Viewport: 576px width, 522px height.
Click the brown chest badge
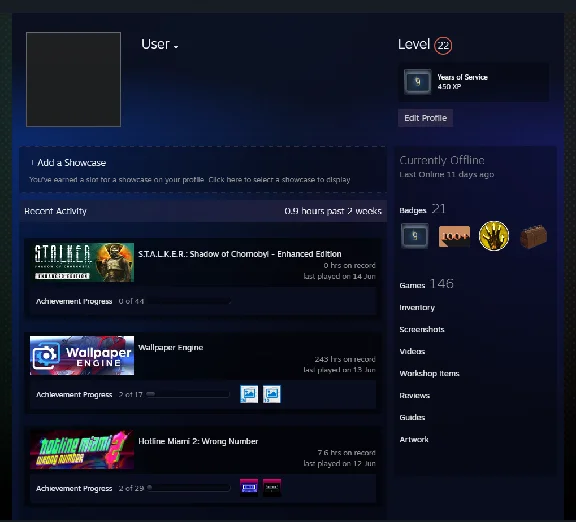click(534, 237)
